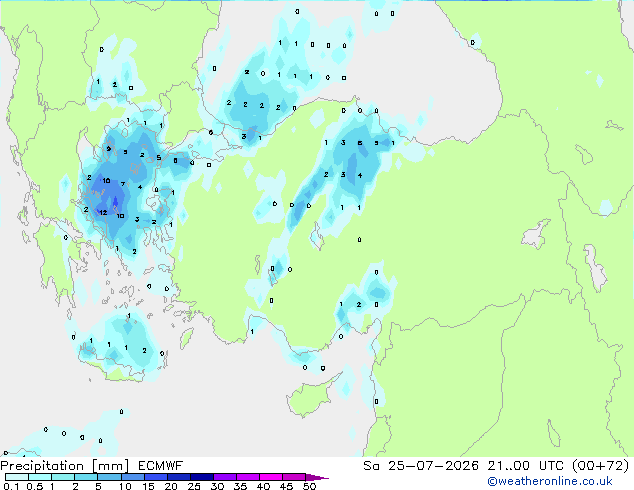This screenshot has height=490, width=634.
Task: Click the '12' precipitation value on map
Action: 103,212
